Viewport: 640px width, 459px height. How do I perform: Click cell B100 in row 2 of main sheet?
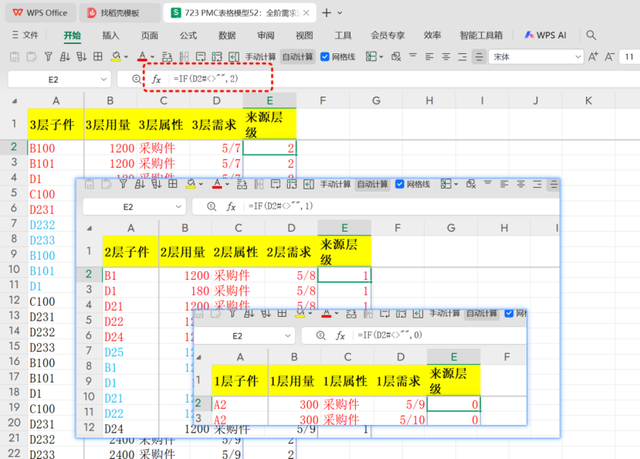tap(56, 148)
